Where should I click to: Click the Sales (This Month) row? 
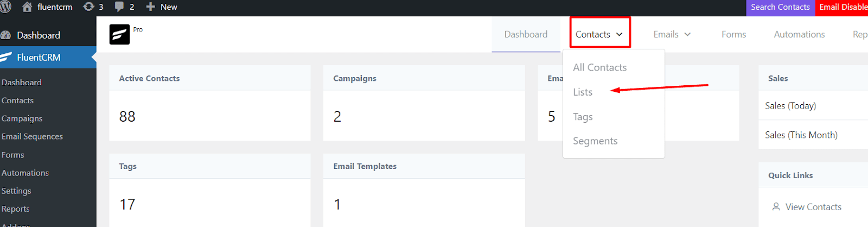(814, 135)
